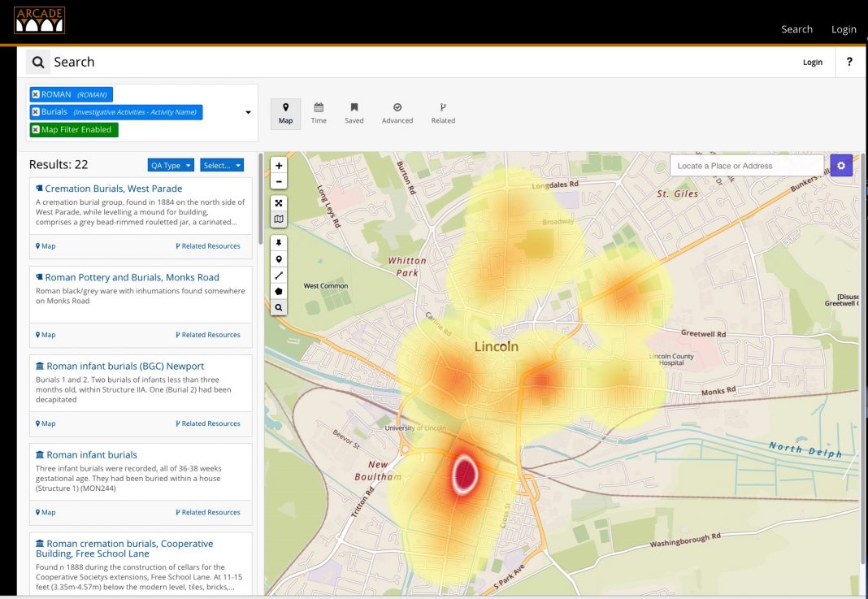Expand the search filter box arrow
The image size is (868, 599).
pos(248,113)
